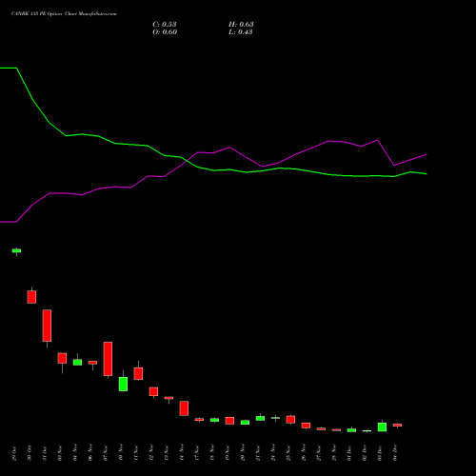Select the green candle for 29 Oct
Viewport: 476px width, 476px height.
[x=16, y=250]
